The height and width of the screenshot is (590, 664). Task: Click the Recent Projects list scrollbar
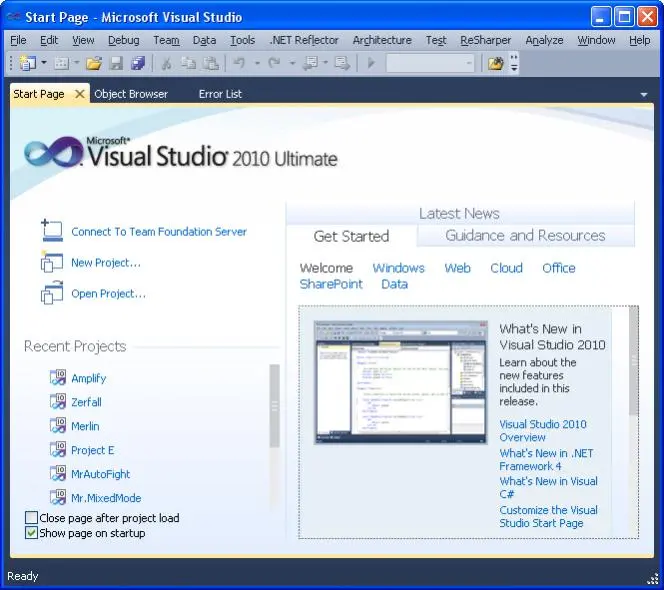tap(275, 406)
